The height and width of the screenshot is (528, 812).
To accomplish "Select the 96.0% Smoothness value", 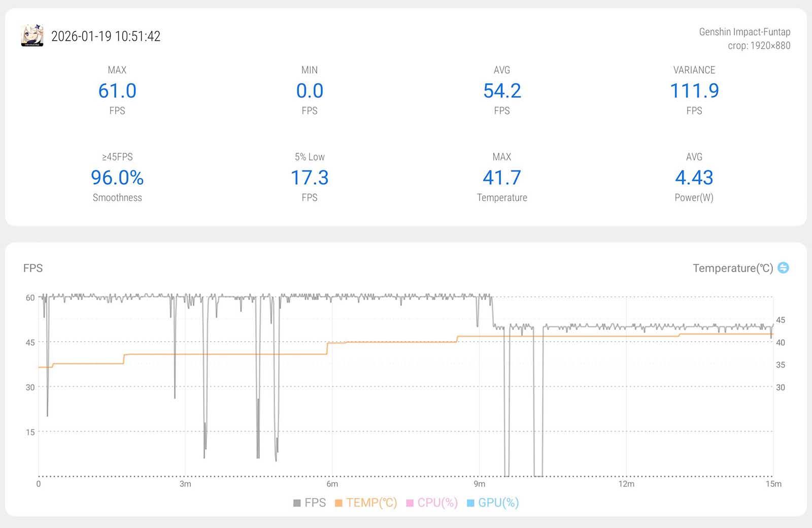I will (x=117, y=178).
